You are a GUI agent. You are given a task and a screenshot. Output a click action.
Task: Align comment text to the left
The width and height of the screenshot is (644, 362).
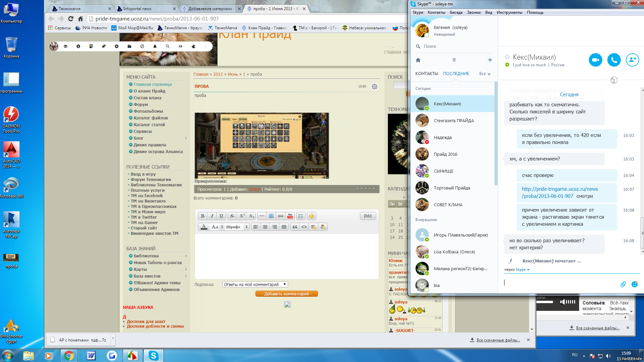(x=256, y=227)
